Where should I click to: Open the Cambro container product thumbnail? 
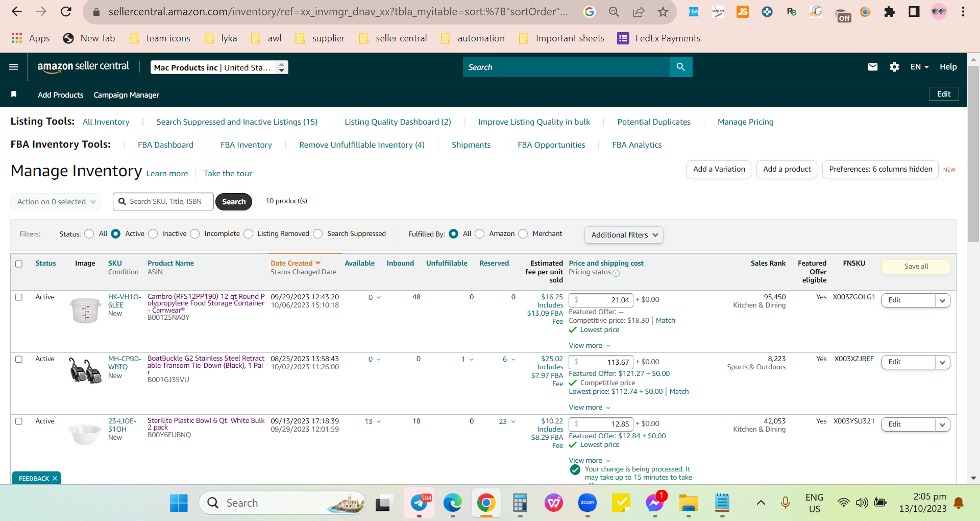coord(85,311)
